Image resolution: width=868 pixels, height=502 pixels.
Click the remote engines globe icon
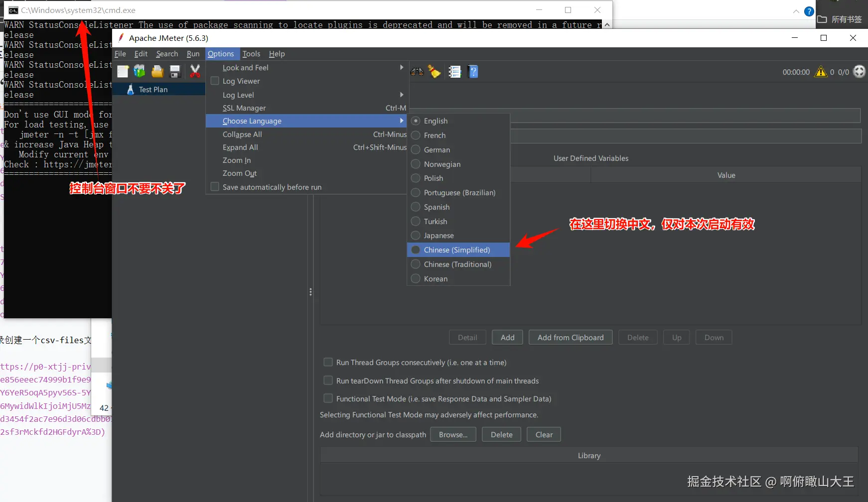pyautogui.click(x=860, y=72)
